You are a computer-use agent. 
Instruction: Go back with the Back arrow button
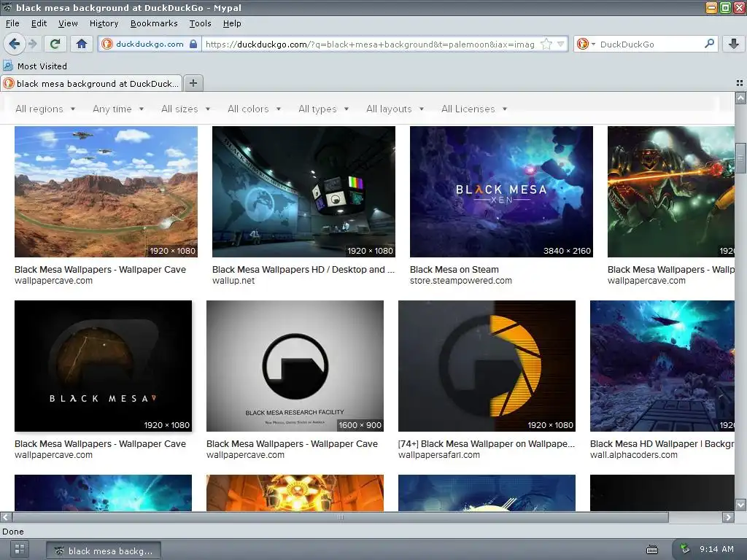15,44
